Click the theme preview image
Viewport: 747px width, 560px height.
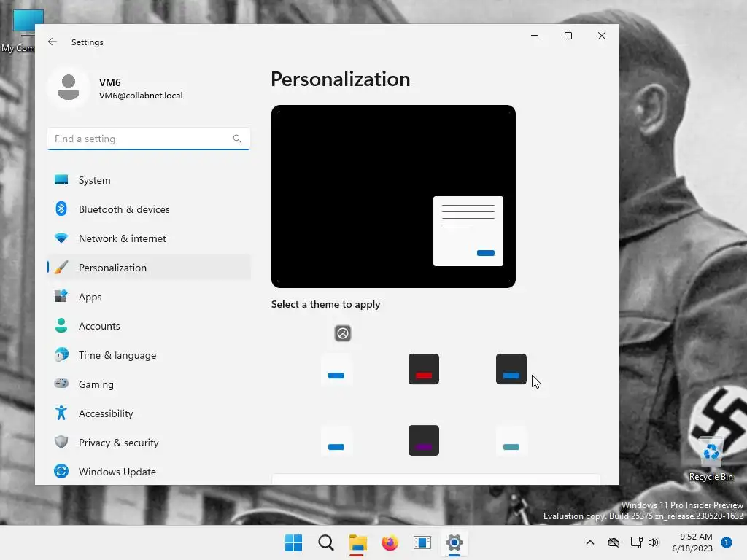tap(393, 196)
